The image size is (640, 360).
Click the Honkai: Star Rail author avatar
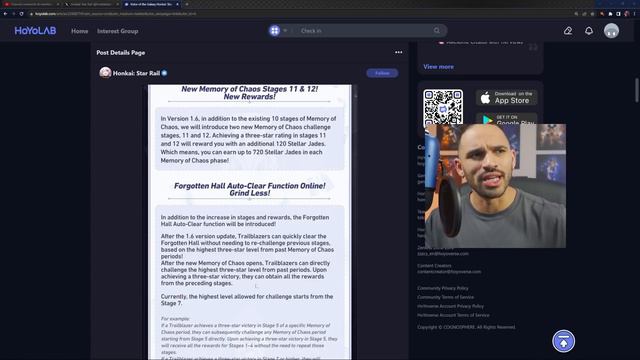(x=105, y=73)
